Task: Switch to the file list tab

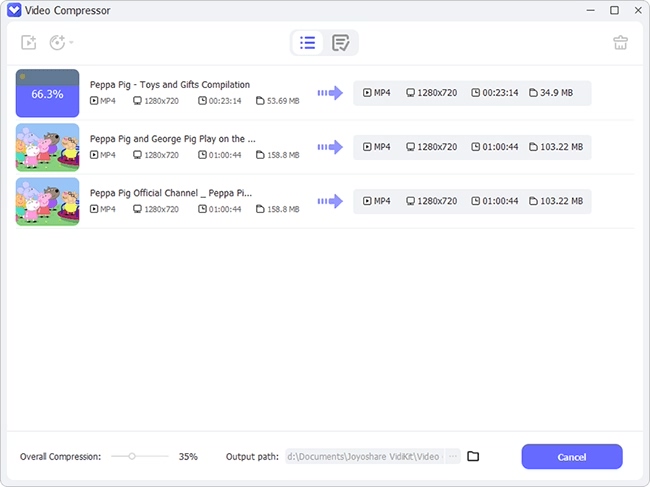Action: (308, 43)
